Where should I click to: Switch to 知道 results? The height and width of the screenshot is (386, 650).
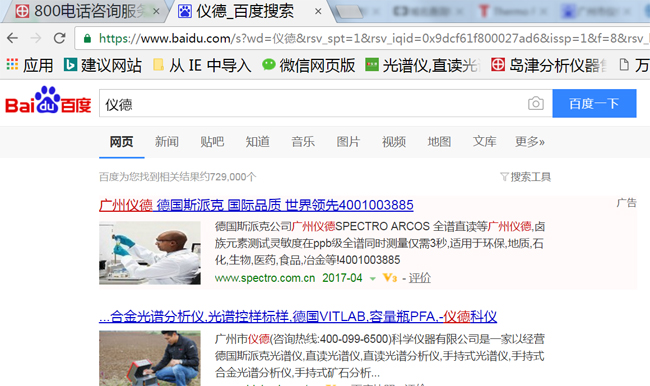[x=257, y=142]
